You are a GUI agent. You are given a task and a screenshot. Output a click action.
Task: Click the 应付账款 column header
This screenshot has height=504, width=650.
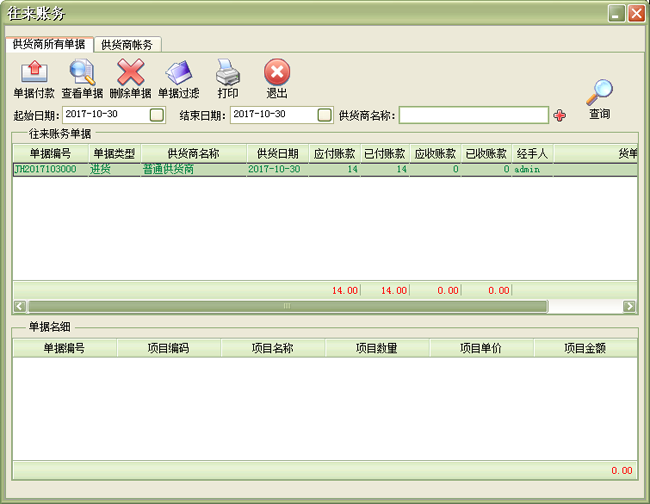point(335,154)
